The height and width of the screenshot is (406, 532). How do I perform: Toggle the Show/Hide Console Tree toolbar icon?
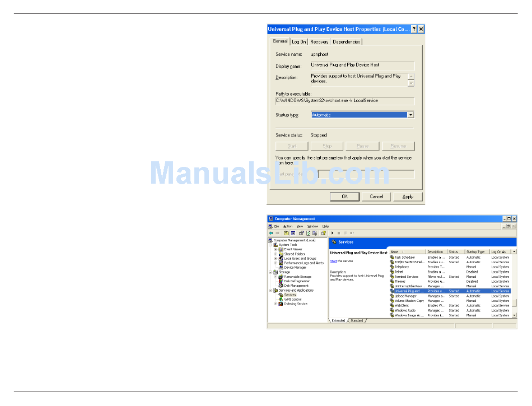293,233
